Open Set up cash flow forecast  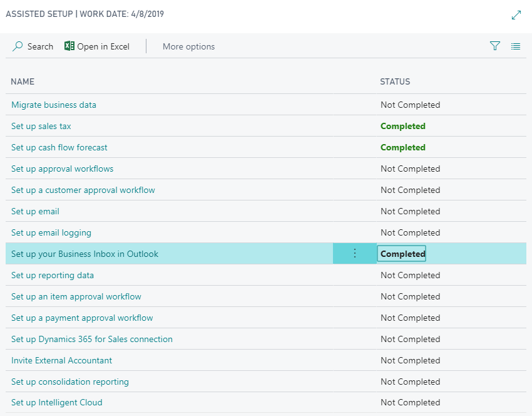click(x=59, y=147)
